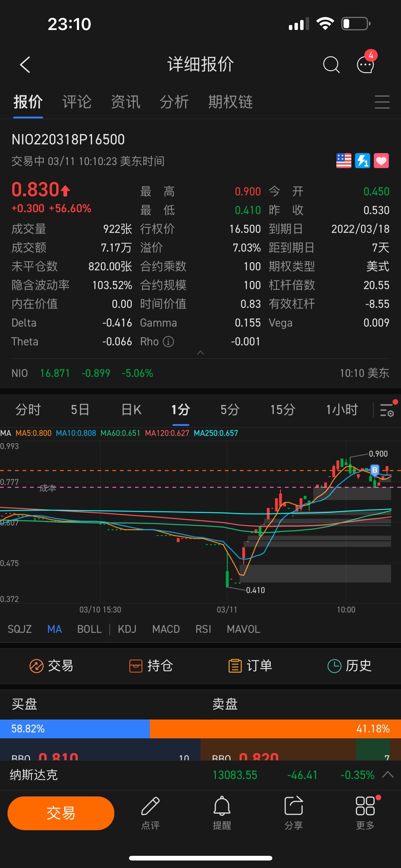This screenshot has height=868, width=401.
Task: Select the 1小时 chart period
Action: tap(341, 410)
